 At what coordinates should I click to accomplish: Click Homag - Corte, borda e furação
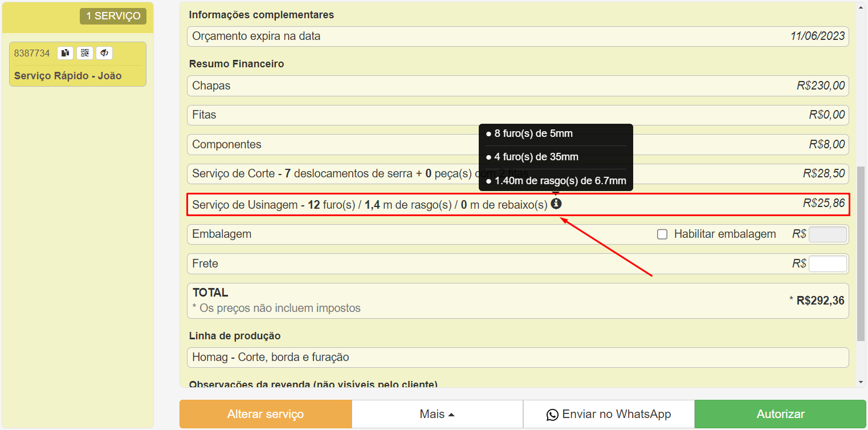(271, 358)
